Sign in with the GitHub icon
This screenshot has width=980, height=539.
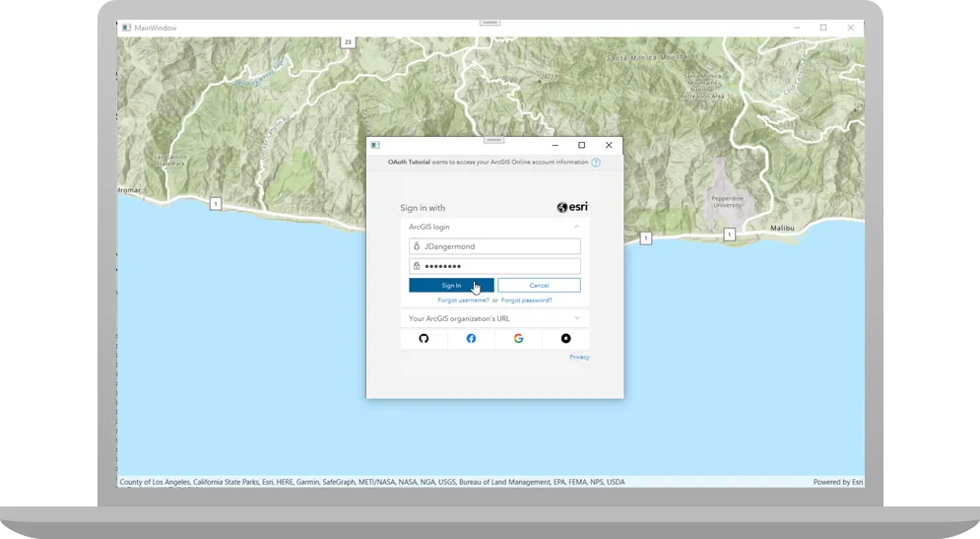(424, 338)
